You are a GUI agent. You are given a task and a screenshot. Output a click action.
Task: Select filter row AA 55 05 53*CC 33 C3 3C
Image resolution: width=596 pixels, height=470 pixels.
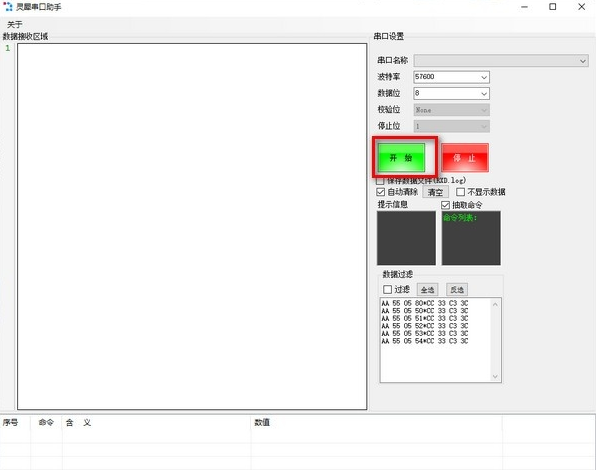[x=425, y=334]
